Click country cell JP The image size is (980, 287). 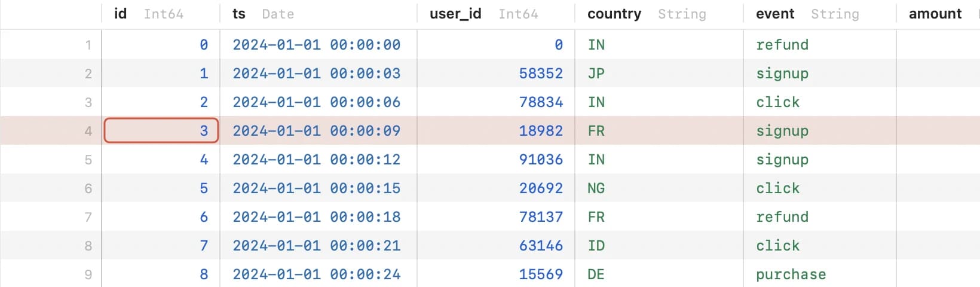pos(659,74)
